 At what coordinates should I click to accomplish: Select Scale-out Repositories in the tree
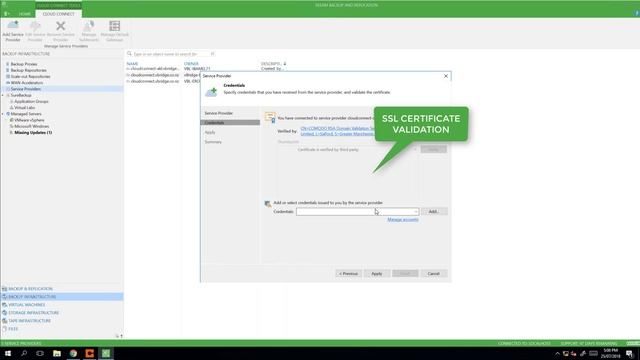pyautogui.click(x=30, y=76)
